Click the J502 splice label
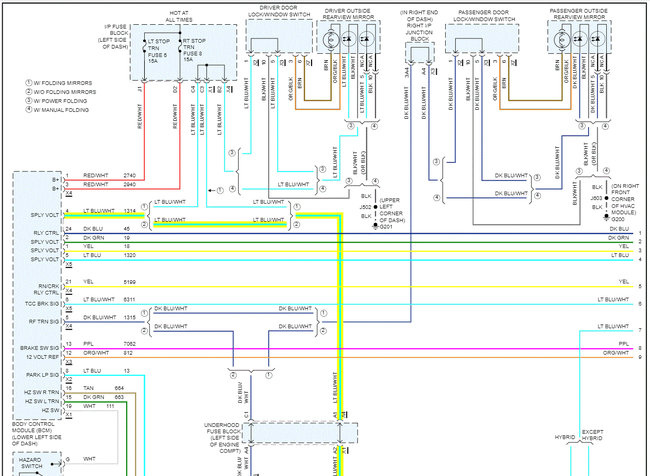This screenshot has height=476, width=650. 365,207
